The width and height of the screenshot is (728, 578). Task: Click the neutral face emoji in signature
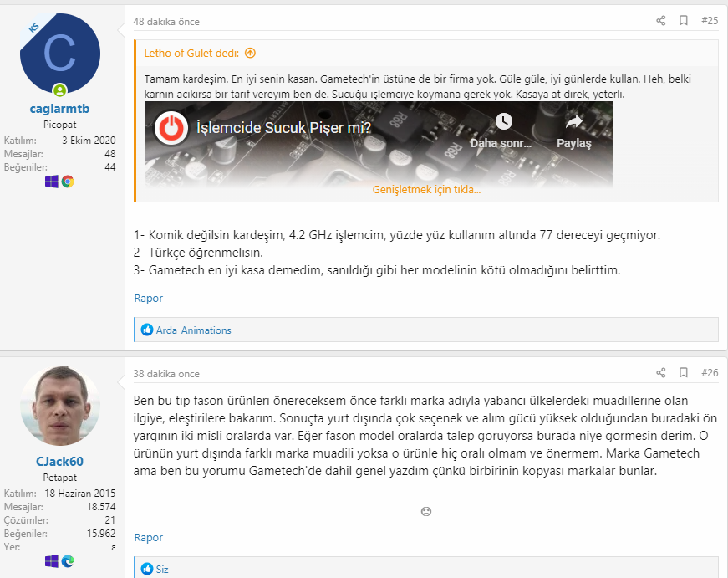click(x=426, y=512)
